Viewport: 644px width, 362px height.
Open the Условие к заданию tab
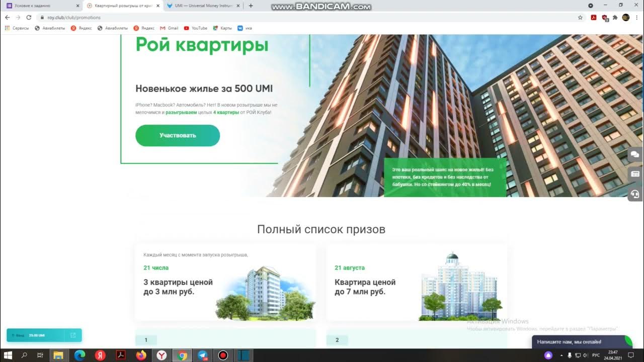tap(42, 6)
